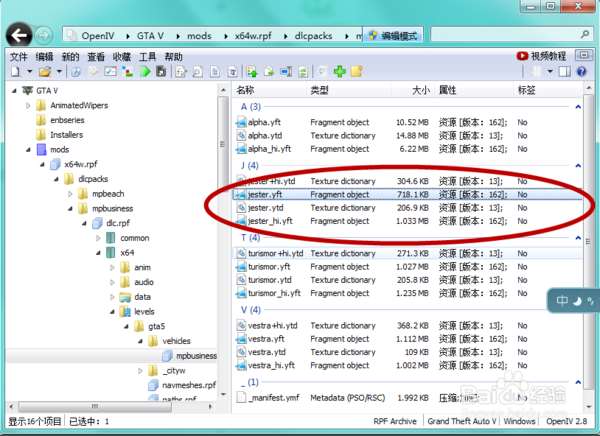Collapse the J (4) file group

[578, 166]
